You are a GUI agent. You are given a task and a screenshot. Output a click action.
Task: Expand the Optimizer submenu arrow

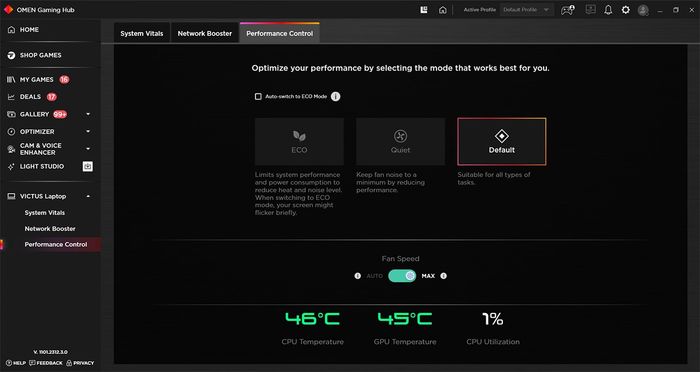tap(88, 131)
